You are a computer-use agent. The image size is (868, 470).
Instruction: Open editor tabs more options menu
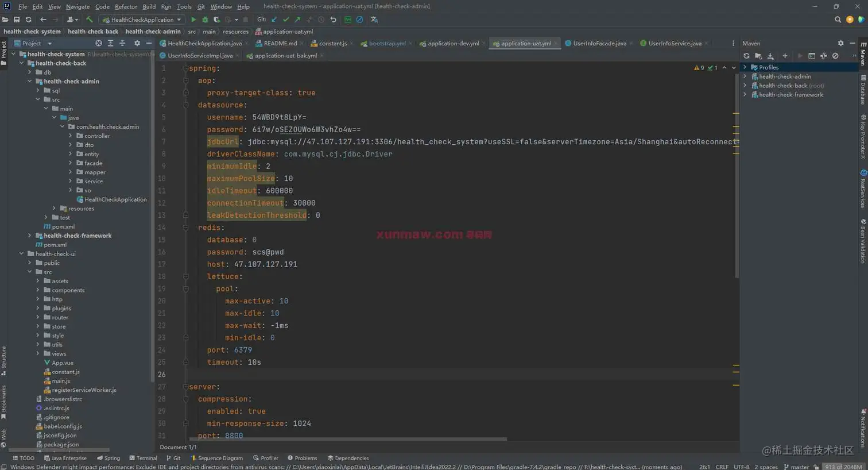point(733,43)
